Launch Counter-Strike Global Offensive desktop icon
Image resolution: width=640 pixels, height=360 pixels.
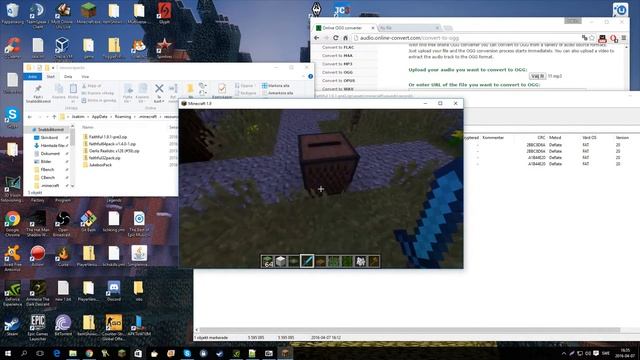[x=113, y=327]
